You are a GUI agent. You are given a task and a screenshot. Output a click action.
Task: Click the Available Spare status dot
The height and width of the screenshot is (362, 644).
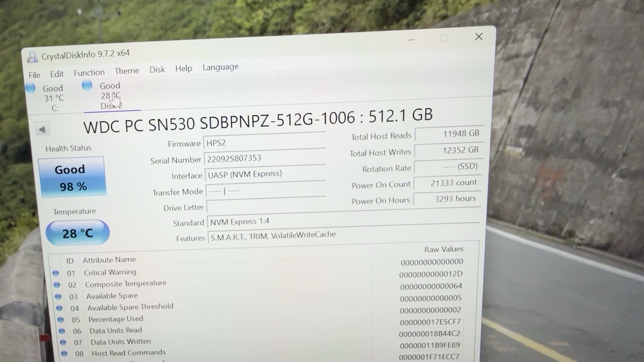pyautogui.click(x=58, y=296)
